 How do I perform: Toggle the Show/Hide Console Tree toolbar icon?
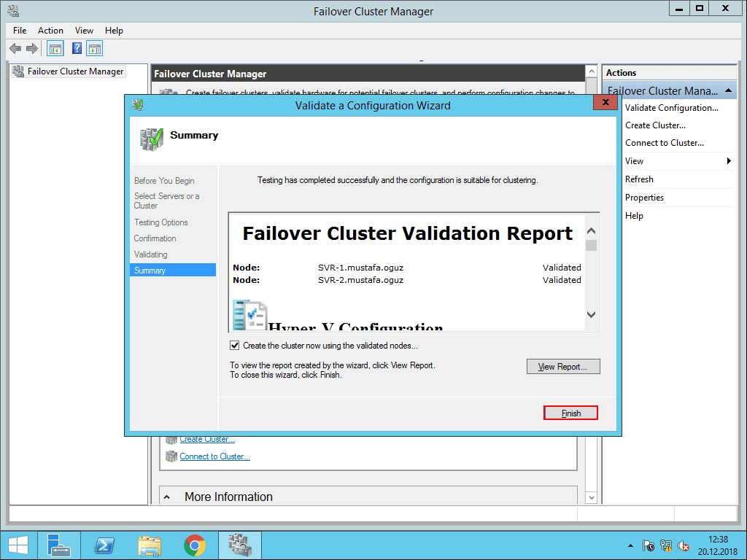click(55, 48)
